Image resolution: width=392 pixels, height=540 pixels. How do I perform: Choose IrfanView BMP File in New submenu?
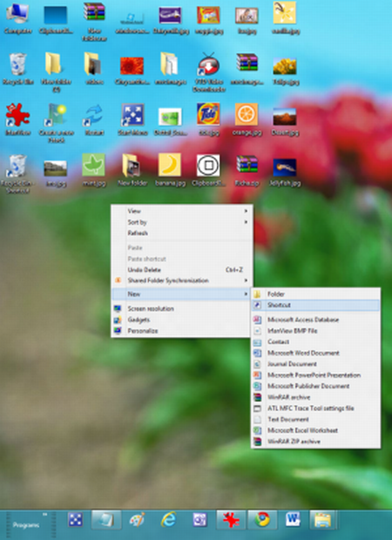tap(315, 331)
